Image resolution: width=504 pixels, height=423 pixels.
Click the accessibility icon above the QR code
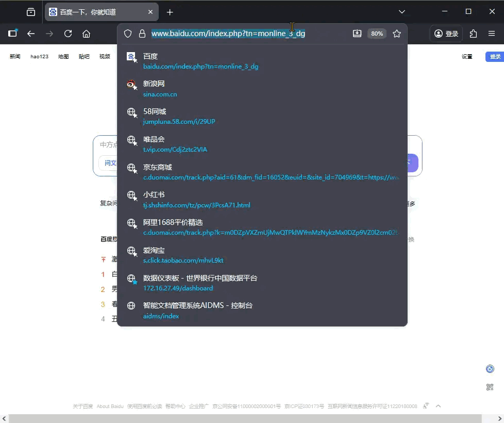(x=490, y=368)
